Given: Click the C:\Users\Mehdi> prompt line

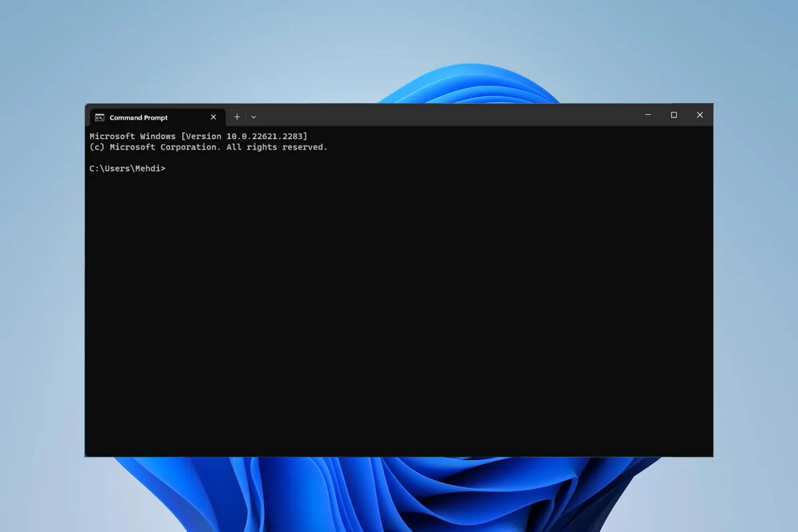Looking at the screenshot, I should (x=127, y=169).
